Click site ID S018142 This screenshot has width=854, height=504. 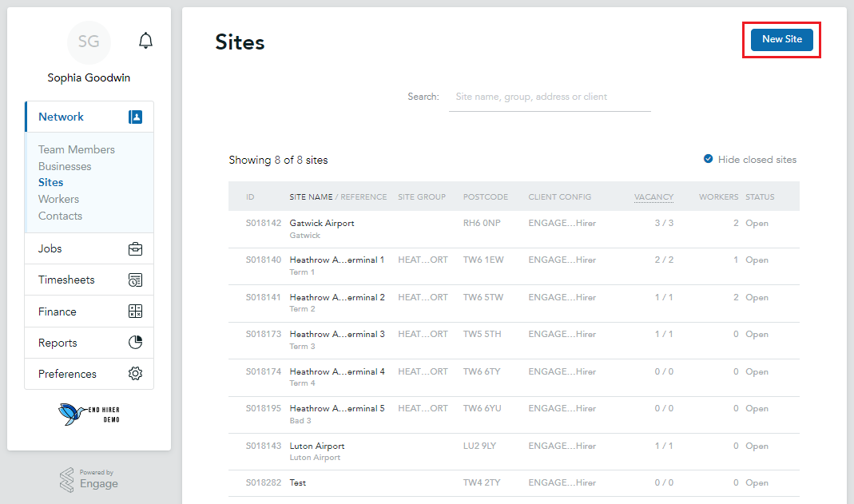(264, 223)
